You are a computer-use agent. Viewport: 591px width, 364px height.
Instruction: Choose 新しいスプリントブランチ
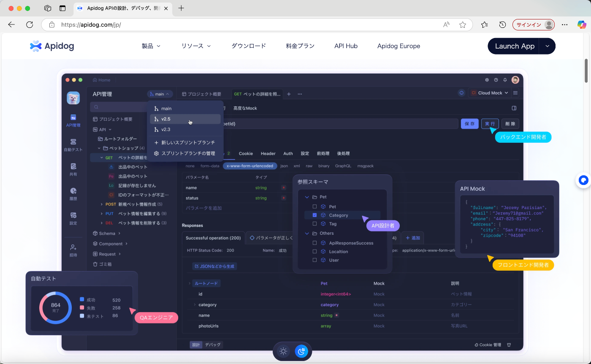(x=185, y=143)
